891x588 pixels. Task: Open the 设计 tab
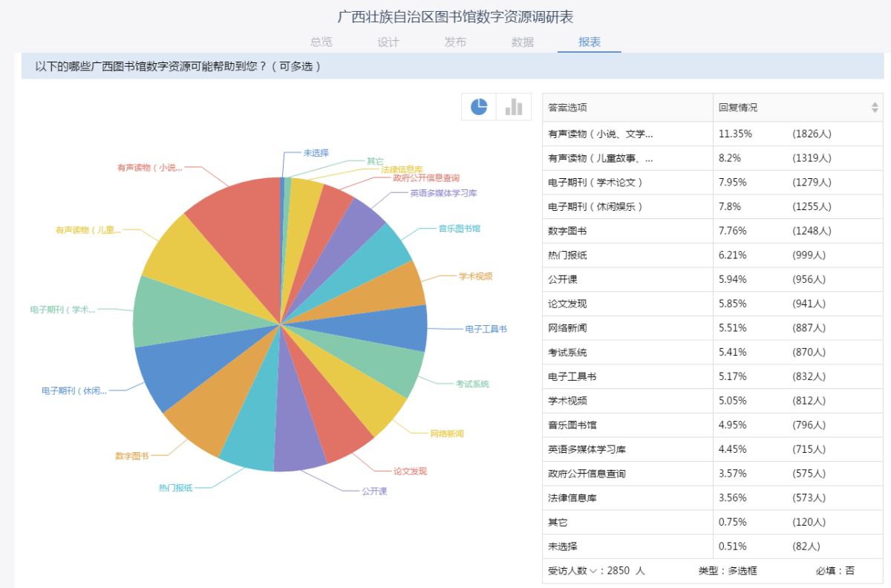388,42
